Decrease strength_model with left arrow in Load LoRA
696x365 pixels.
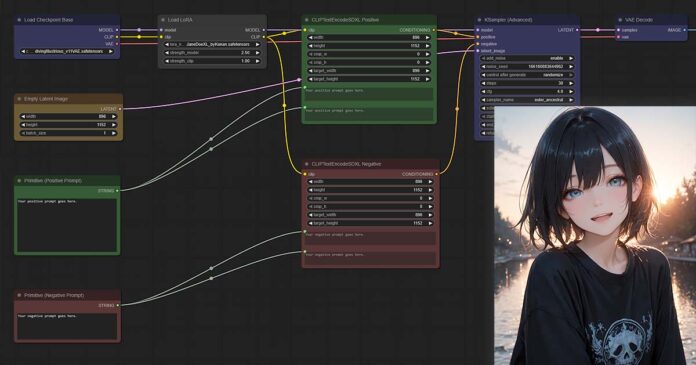click(167, 53)
